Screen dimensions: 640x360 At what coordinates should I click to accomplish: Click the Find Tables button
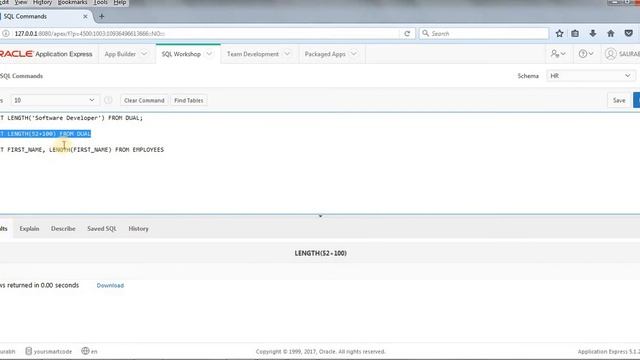(x=189, y=100)
